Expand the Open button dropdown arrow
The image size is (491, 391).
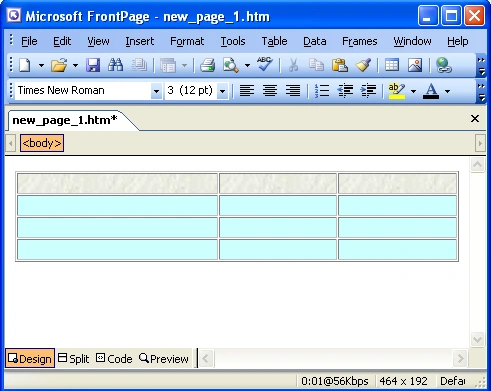click(x=76, y=65)
